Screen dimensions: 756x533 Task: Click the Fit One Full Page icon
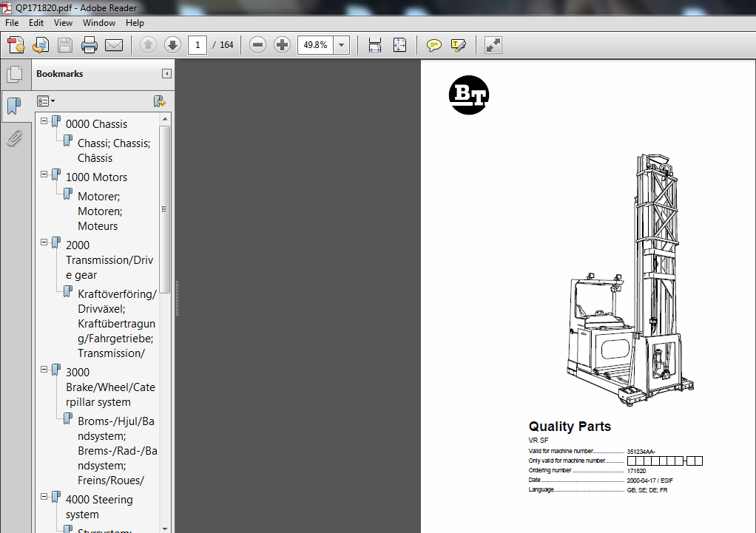click(x=399, y=45)
